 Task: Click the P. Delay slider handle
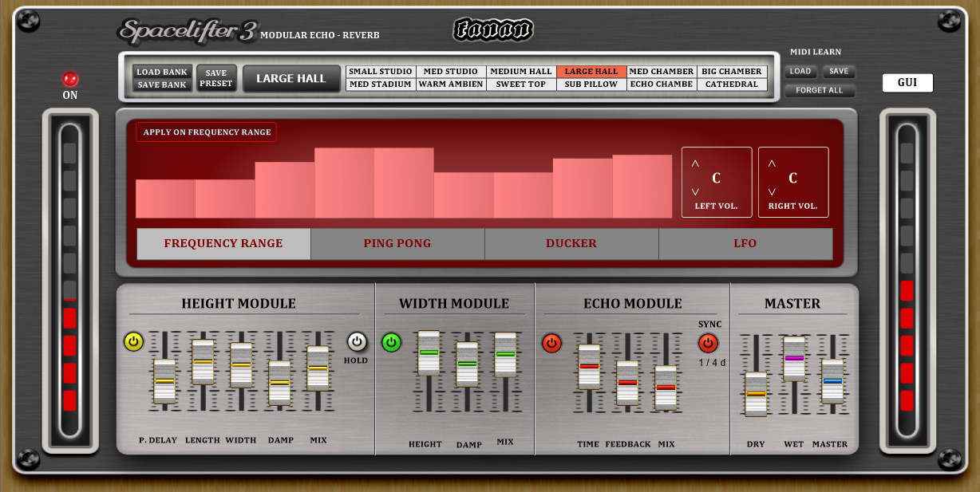tap(164, 381)
